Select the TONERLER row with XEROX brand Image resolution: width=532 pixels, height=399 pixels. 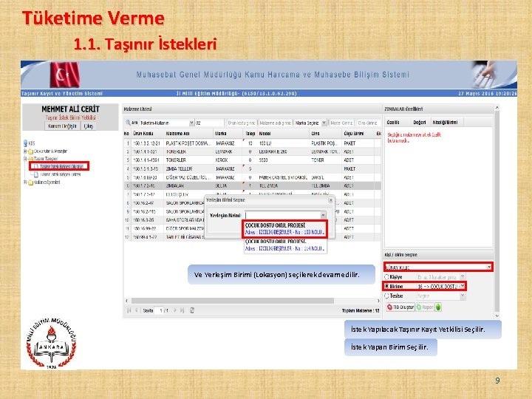[x=252, y=160]
